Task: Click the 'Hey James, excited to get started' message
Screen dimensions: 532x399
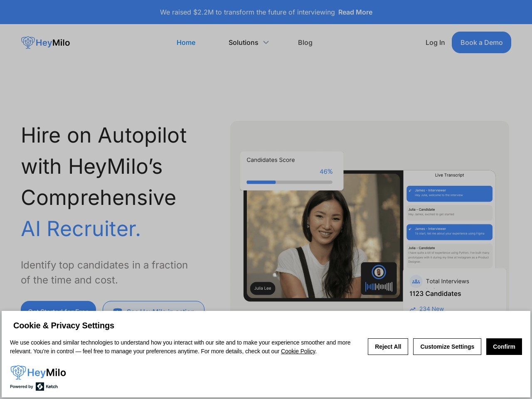Action: tap(449, 213)
